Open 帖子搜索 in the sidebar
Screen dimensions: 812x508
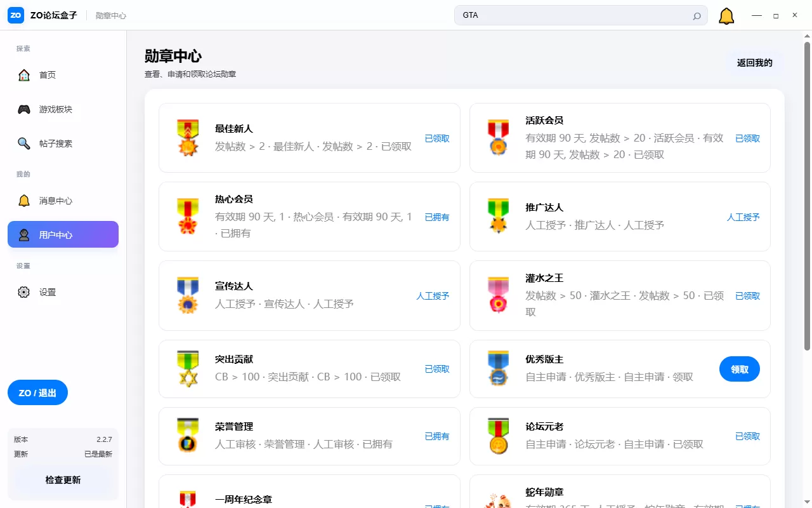(x=63, y=144)
